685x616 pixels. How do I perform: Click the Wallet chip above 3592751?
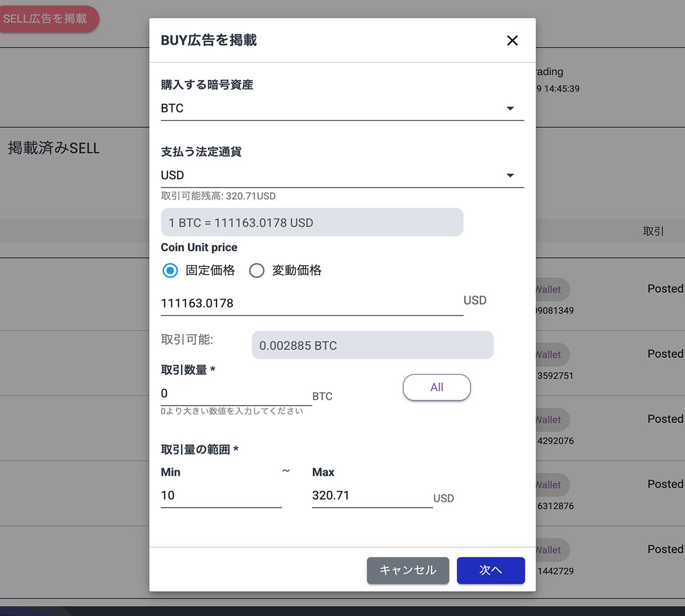(x=551, y=355)
